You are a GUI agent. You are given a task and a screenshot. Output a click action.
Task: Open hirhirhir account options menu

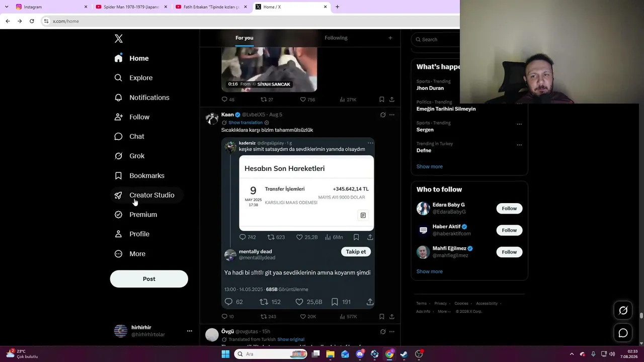[x=190, y=331]
